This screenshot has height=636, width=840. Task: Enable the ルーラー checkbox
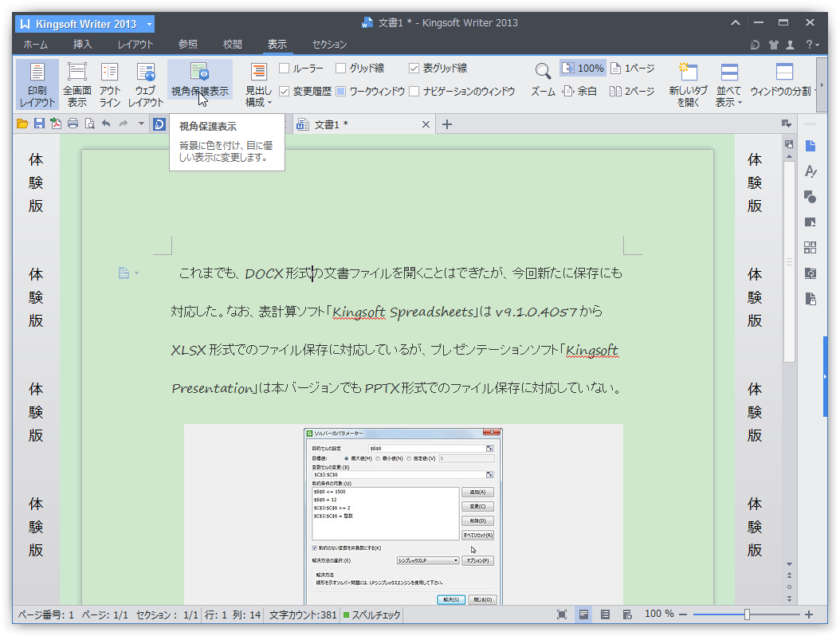(285, 68)
